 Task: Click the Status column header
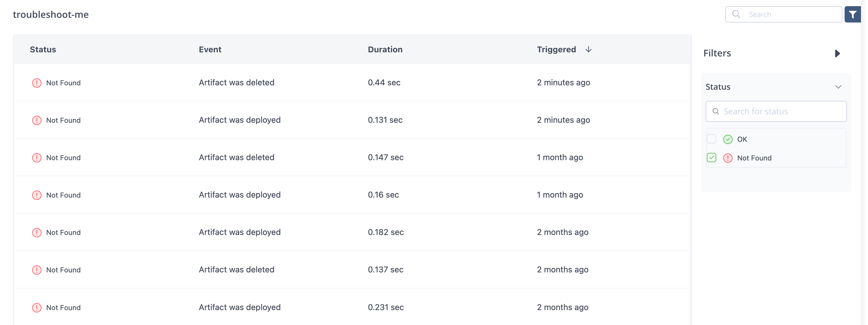point(43,49)
